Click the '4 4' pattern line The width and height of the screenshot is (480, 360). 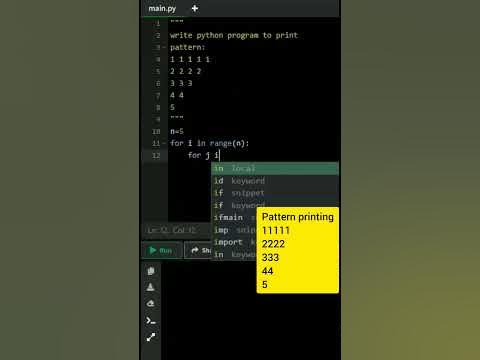point(177,95)
